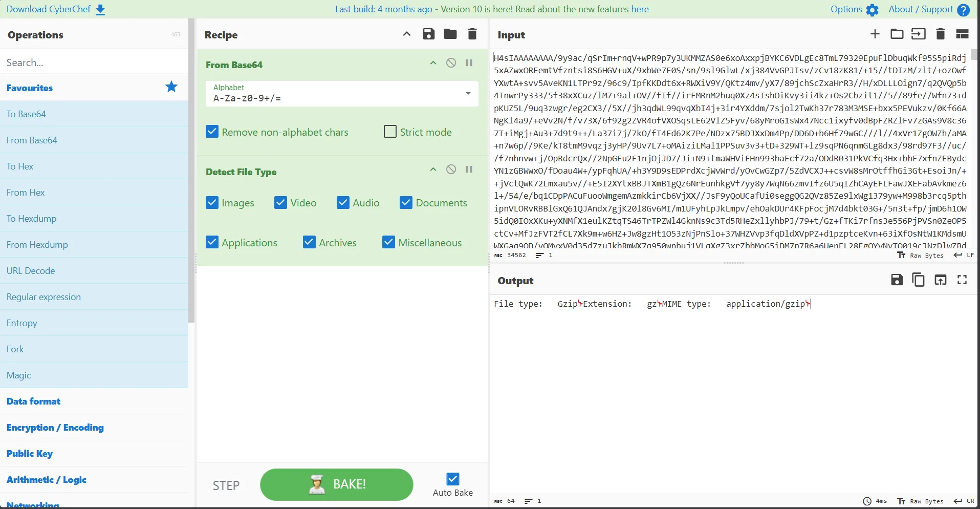Enable Strict mode in From Base64
Image resolution: width=980 pixels, height=509 pixels.
390,132
